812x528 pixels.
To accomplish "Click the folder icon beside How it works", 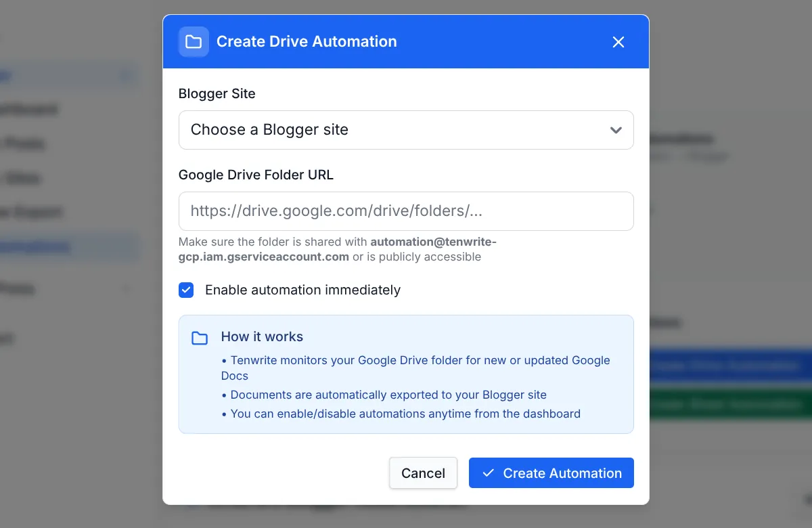I will pos(199,337).
